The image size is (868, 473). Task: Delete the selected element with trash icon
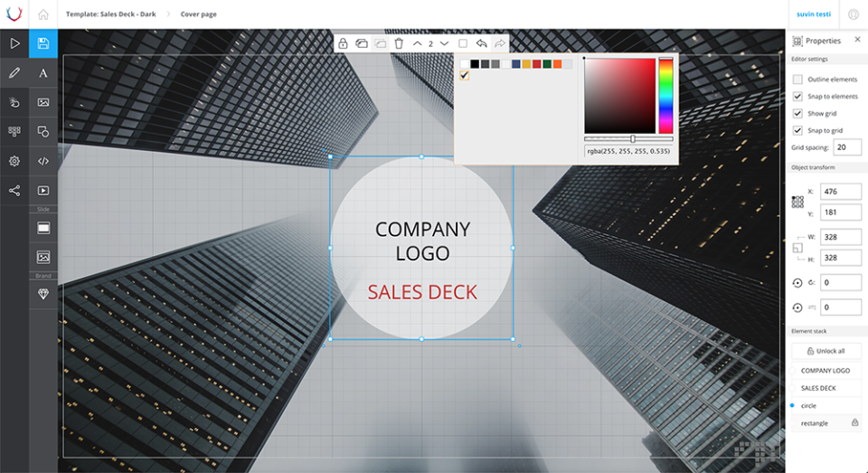399,43
